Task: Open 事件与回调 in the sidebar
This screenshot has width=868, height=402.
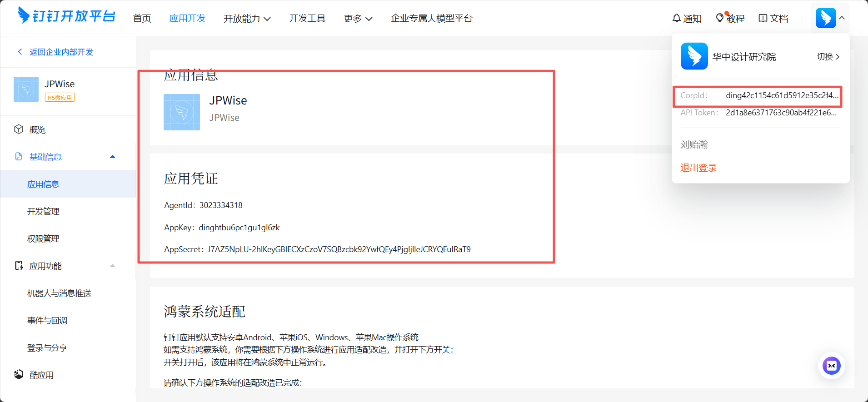Action: (x=47, y=320)
